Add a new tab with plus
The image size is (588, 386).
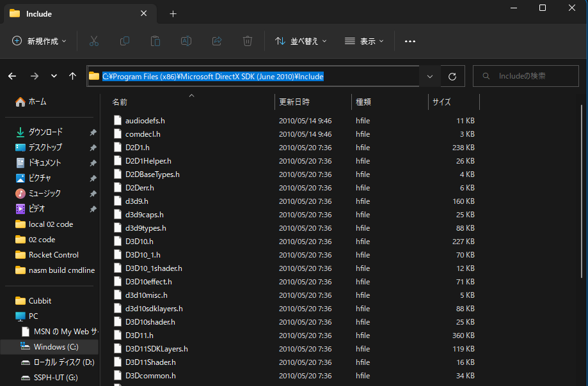[x=173, y=14]
